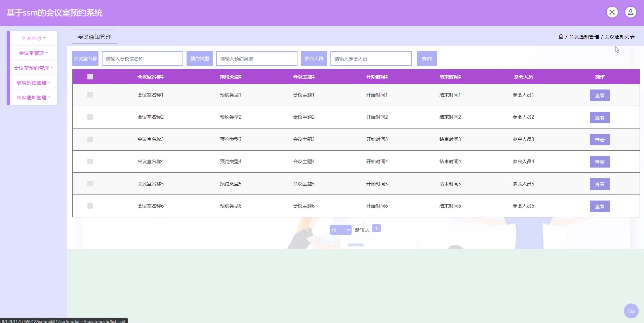644x323 pixels.
Task: Select the 结束时间4 cell
Action: (450, 161)
